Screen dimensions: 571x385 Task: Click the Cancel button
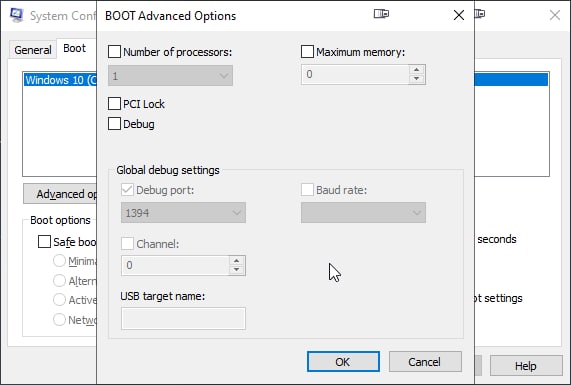425,362
